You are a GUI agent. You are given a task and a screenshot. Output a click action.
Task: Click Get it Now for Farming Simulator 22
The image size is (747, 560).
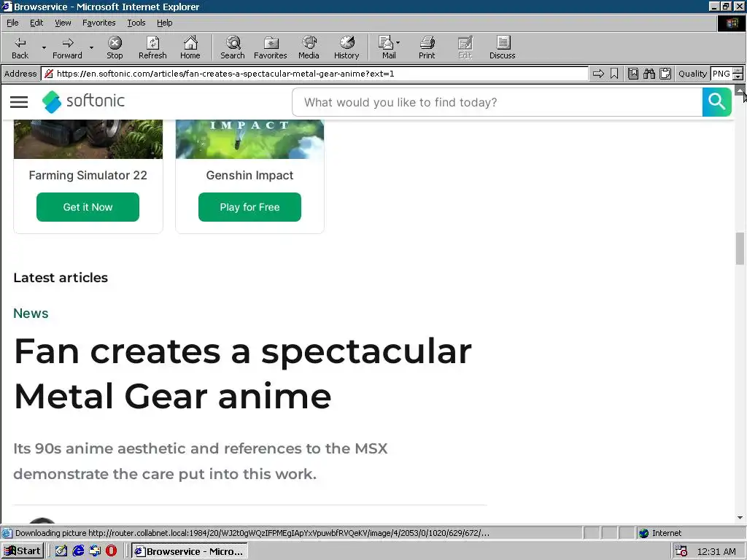[88, 207]
